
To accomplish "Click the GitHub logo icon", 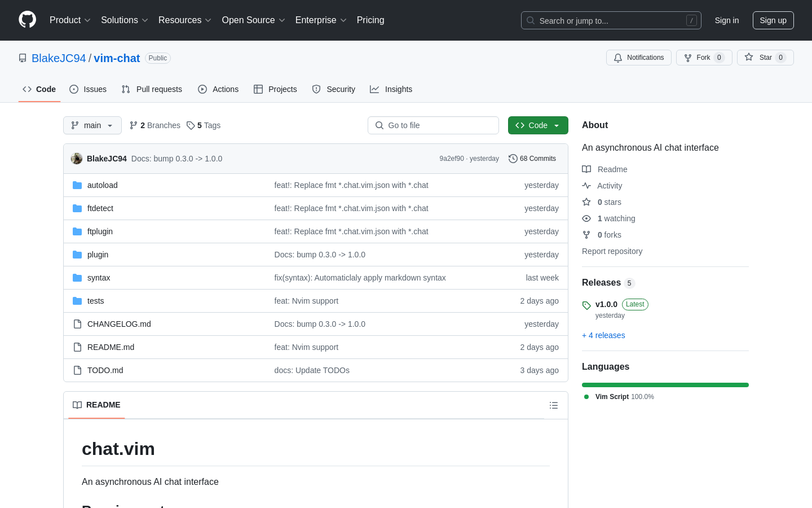I will (x=27, y=20).
